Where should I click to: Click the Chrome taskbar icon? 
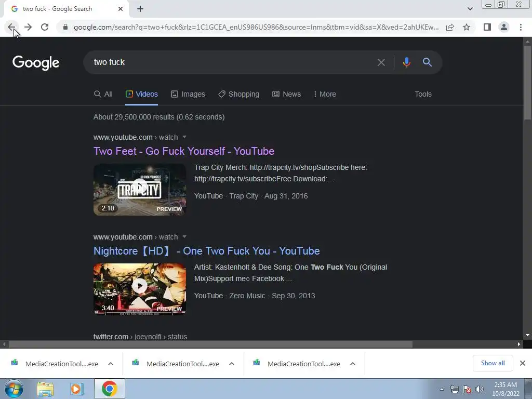click(x=109, y=389)
